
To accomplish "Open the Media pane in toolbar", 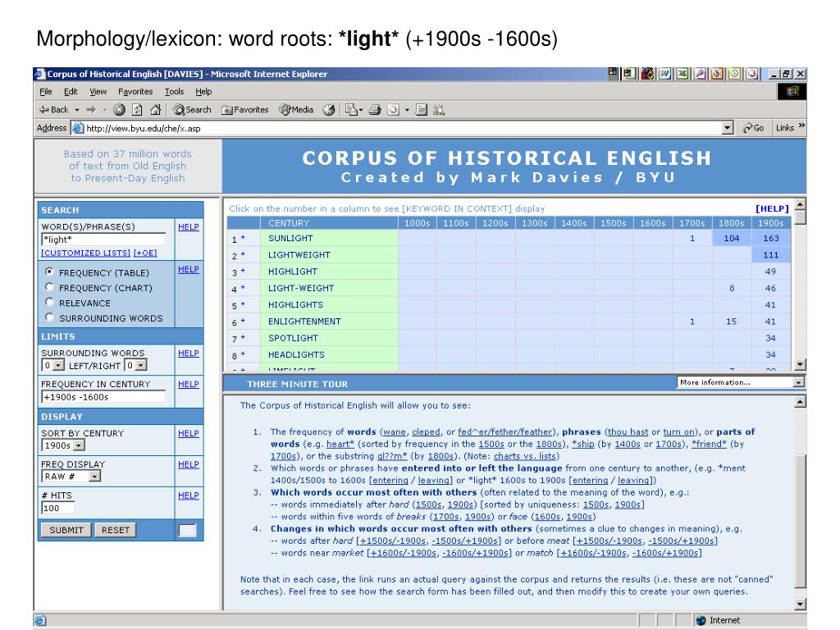I will (x=296, y=110).
